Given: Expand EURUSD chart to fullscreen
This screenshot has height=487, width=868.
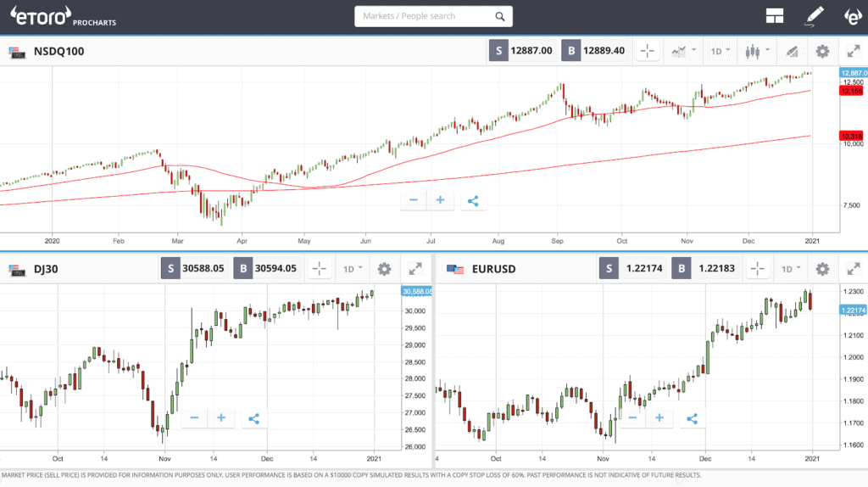Looking at the screenshot, I should pyautogui.click(x=854, y=269).
